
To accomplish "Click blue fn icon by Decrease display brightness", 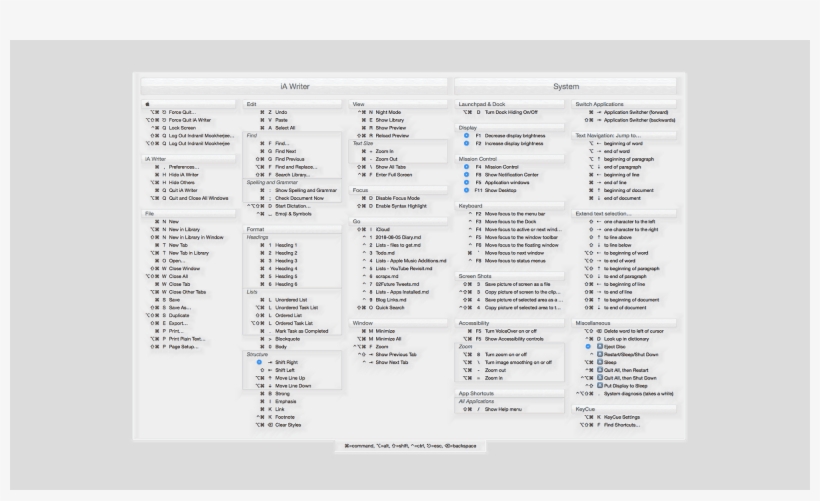I will point(466,135).
